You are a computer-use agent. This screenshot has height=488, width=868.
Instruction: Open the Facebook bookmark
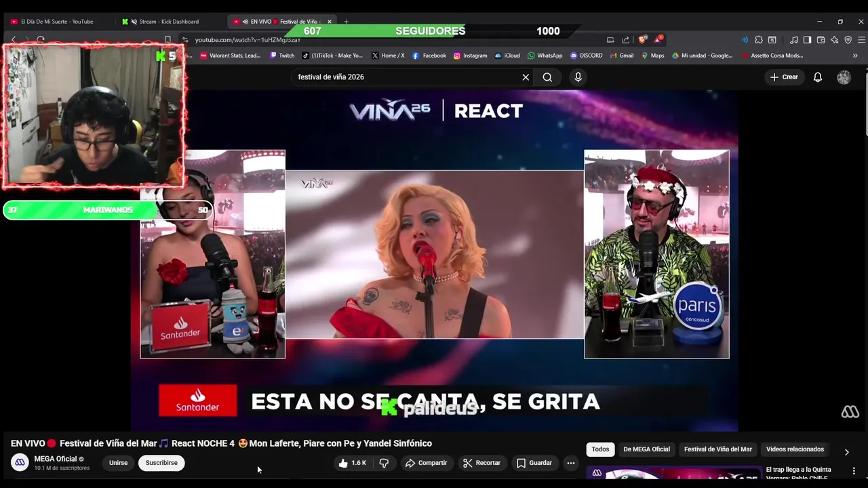[429, 56]
